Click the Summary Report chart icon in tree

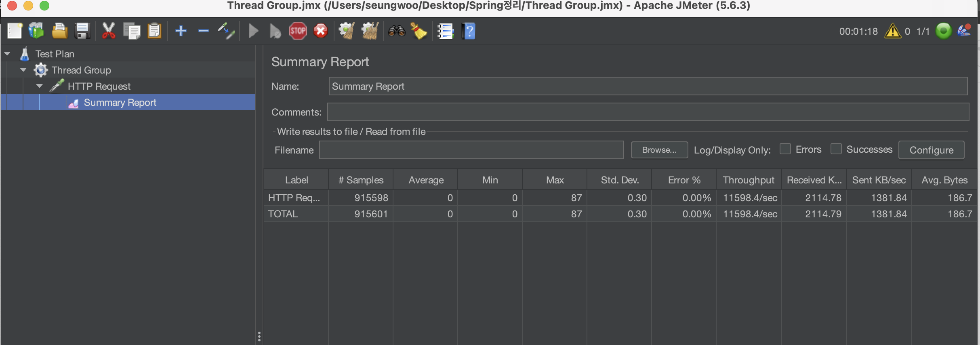pos(73,103)
